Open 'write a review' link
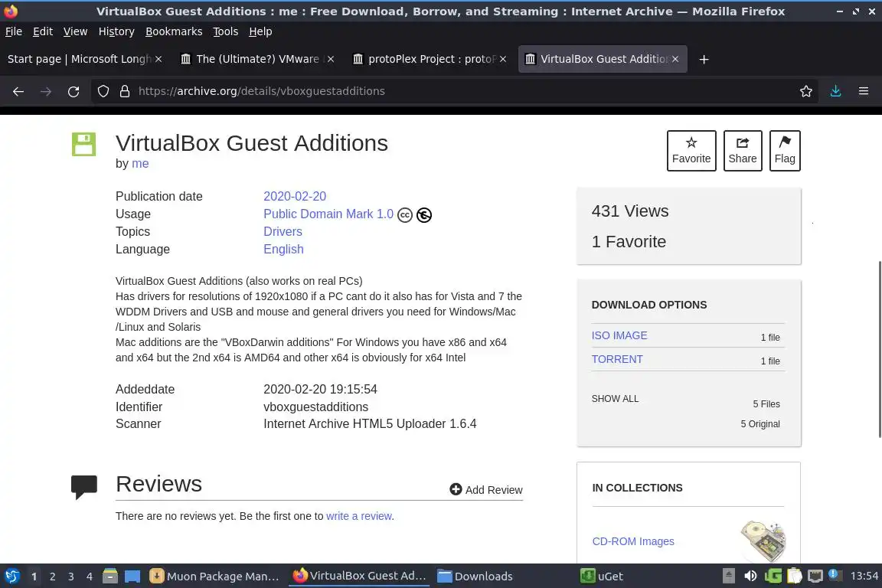This screenshot has width=882, height=588. click(x=359, y=516)
